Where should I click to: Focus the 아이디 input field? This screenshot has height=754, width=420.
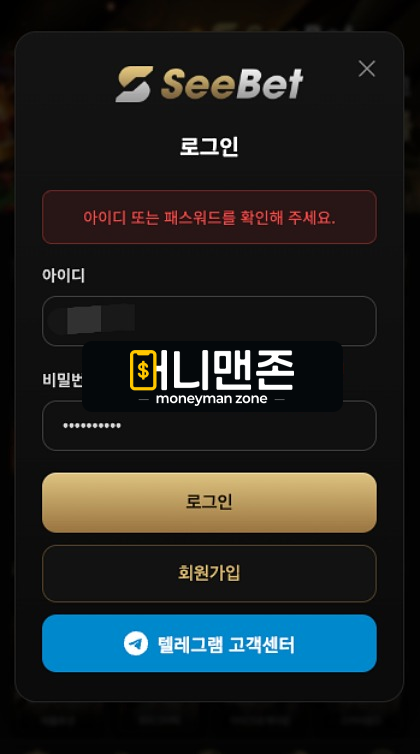pyautogui.click(x=209, y=321)
